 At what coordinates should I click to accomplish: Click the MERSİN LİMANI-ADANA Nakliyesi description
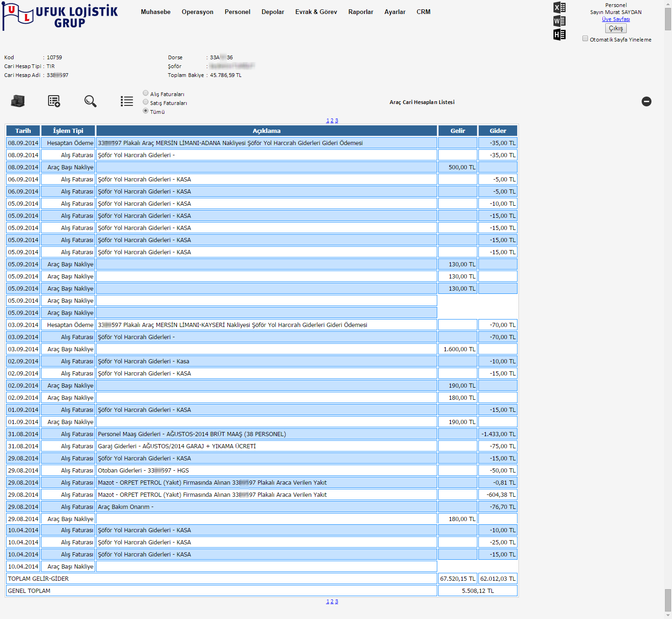coord(266,143)
